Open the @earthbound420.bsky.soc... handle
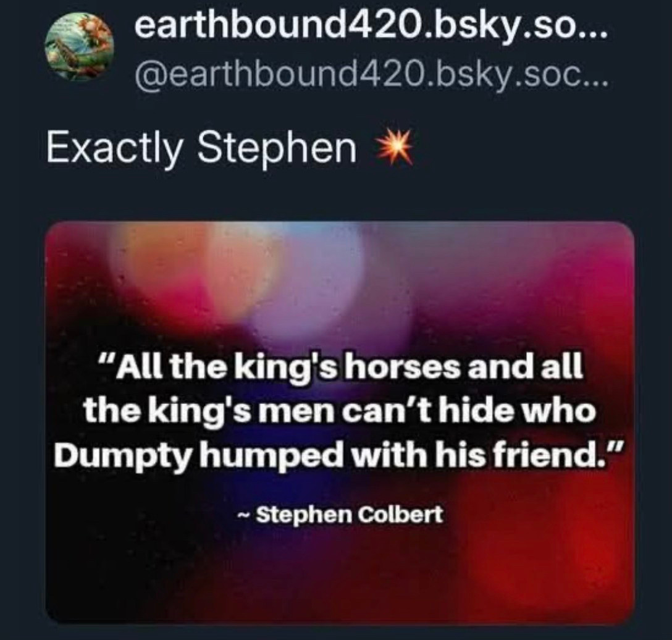The height and width of the screenshot is (640, 672). coord(371,75)
